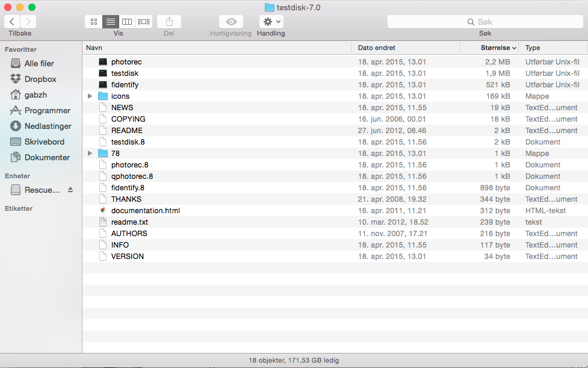The image size is (588, 368).
Task: Open Skrivebord in sidebar
Action: (x=45, y=142)
